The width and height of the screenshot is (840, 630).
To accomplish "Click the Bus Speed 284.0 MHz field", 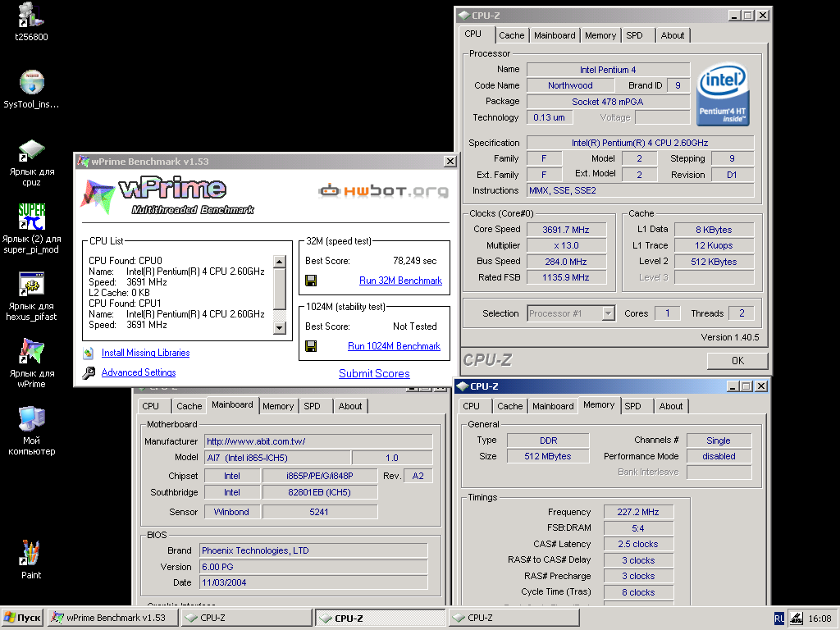I will coord(566,262).
